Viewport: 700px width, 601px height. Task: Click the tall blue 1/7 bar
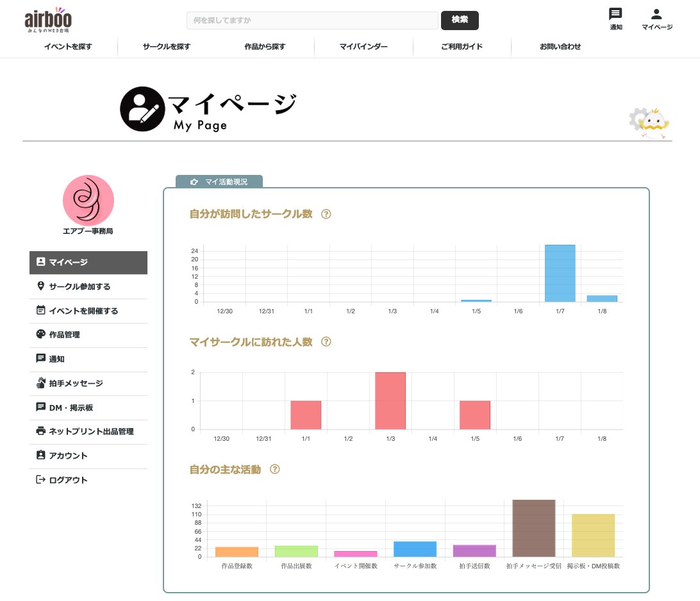tap(560, 273)
